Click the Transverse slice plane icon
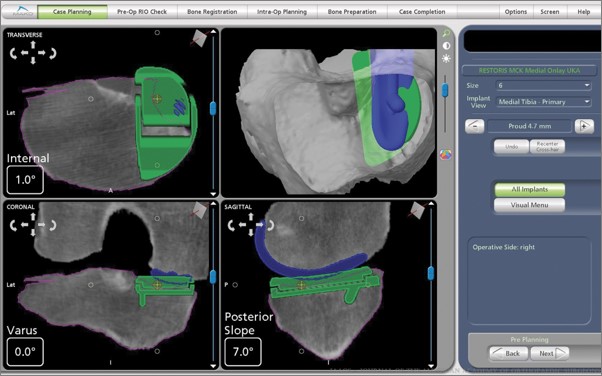The width and height of the screenshot is (602, 376). 200,38
